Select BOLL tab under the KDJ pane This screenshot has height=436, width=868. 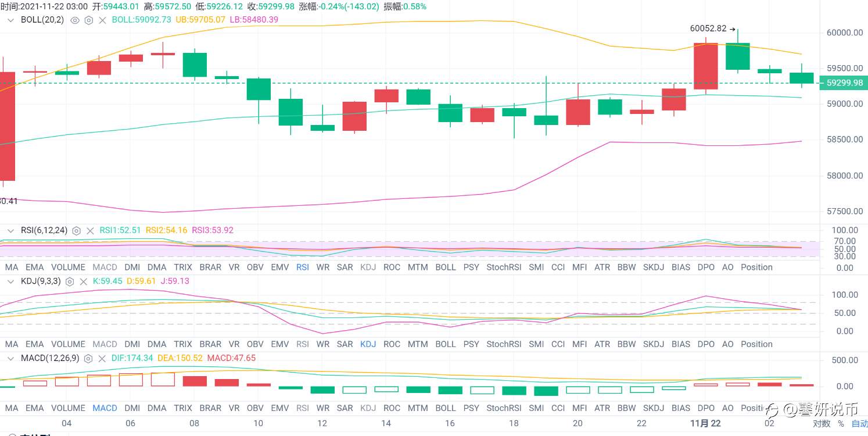(446, 344)
